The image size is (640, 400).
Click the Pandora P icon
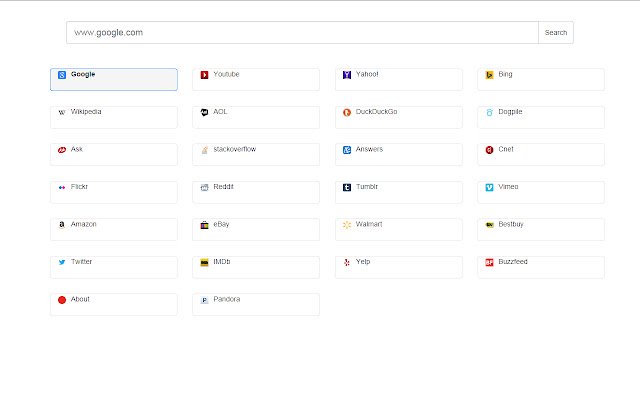pyautogui.click(x=204, y=300)
